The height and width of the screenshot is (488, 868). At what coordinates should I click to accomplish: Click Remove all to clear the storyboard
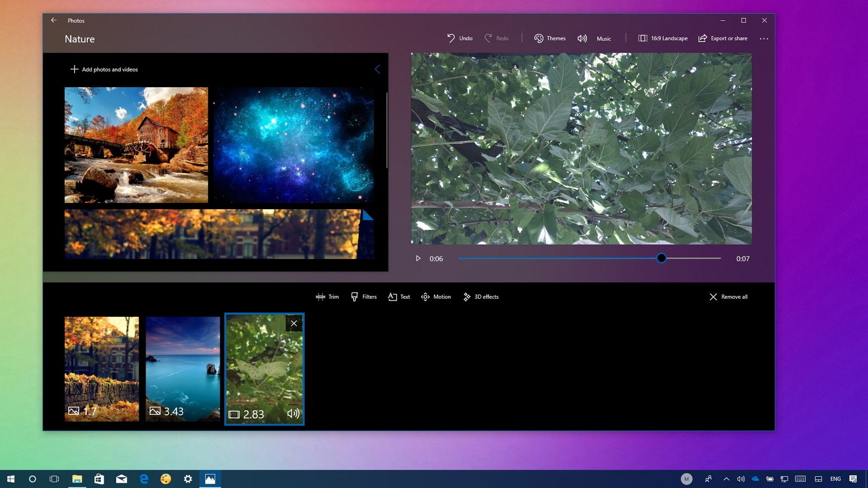coord(729,297)
